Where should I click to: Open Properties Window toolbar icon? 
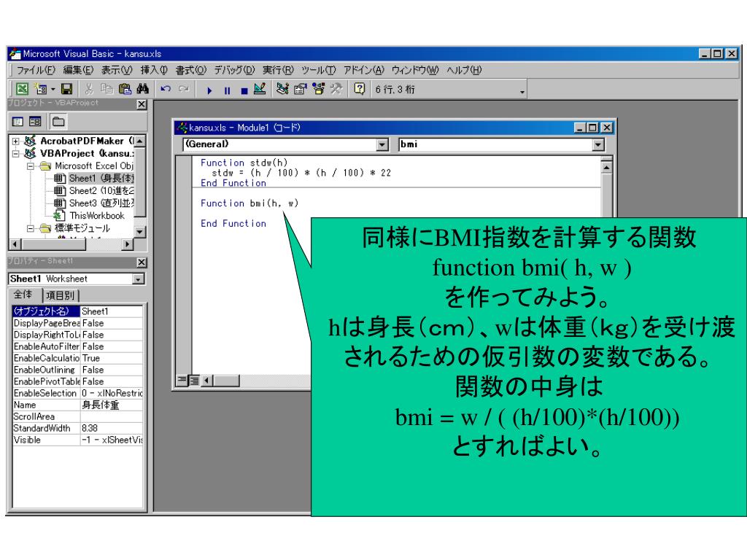[x=300, y=89]
